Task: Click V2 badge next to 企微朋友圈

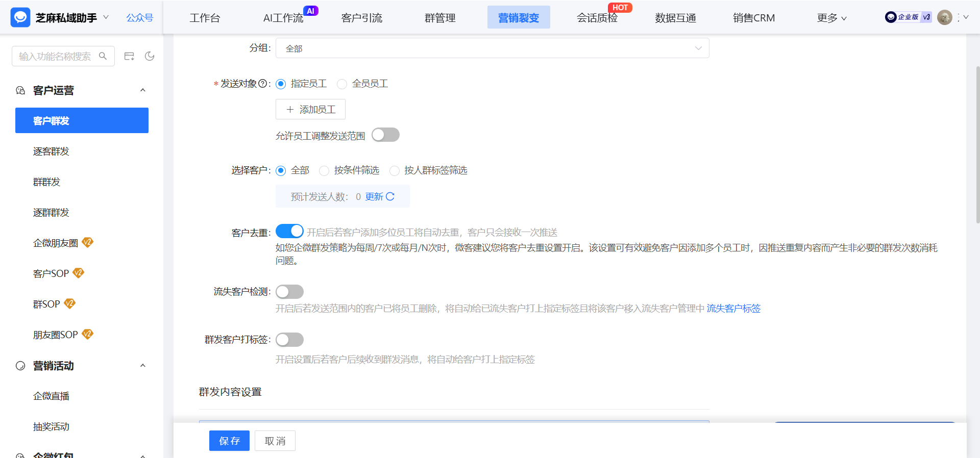Action: pos(88,242)
